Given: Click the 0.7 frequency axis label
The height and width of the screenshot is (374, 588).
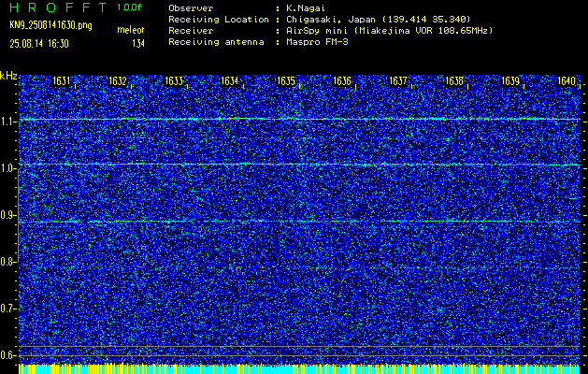Looking at the screenshot, I should 7,309.
